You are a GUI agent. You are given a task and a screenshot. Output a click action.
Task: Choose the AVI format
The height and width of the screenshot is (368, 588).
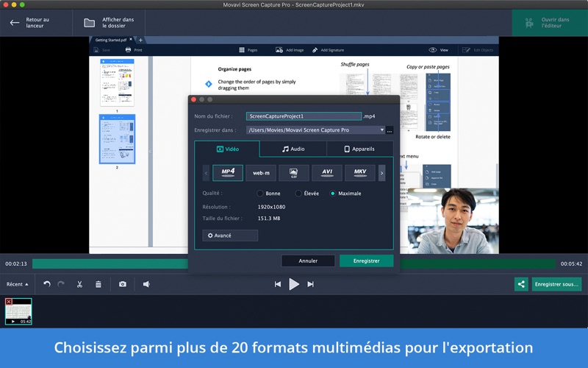(x=326, y=173)
